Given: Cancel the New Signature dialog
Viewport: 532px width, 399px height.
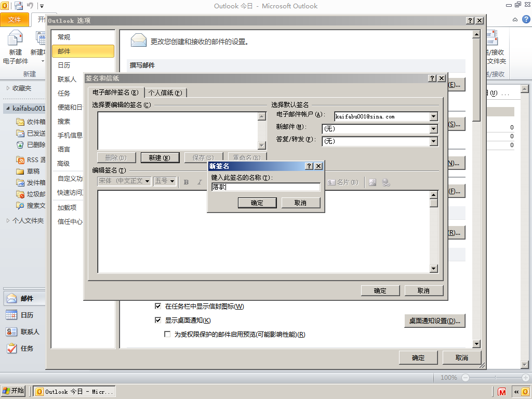Looking at the screenshot, I should [301, 203].
